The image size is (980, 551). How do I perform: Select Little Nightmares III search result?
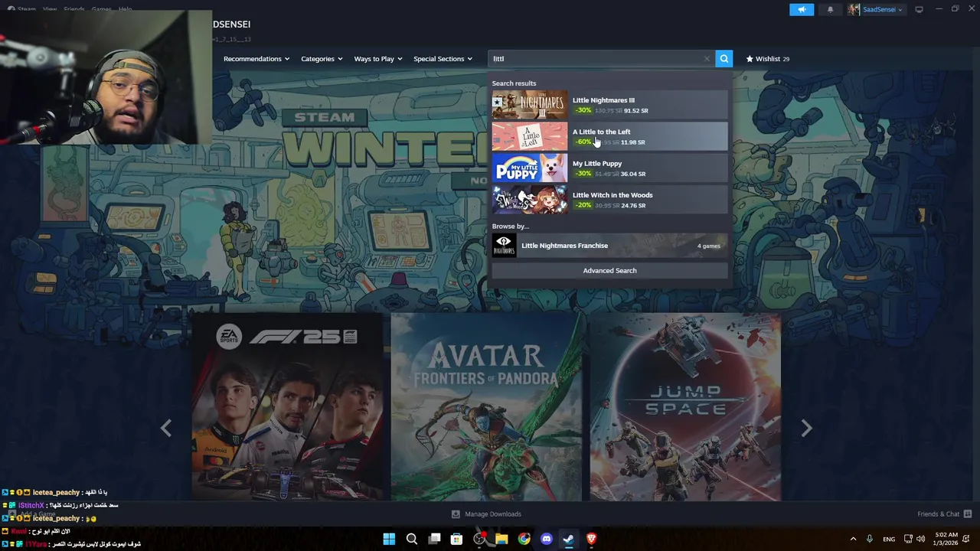click(x=609, y=105)
